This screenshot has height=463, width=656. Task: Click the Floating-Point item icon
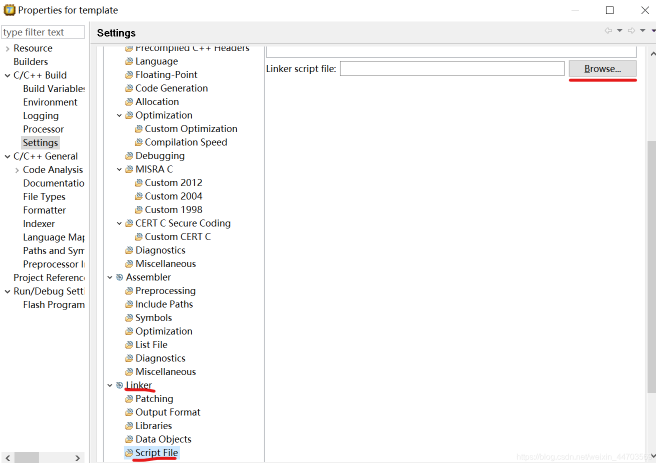[128, 75]
